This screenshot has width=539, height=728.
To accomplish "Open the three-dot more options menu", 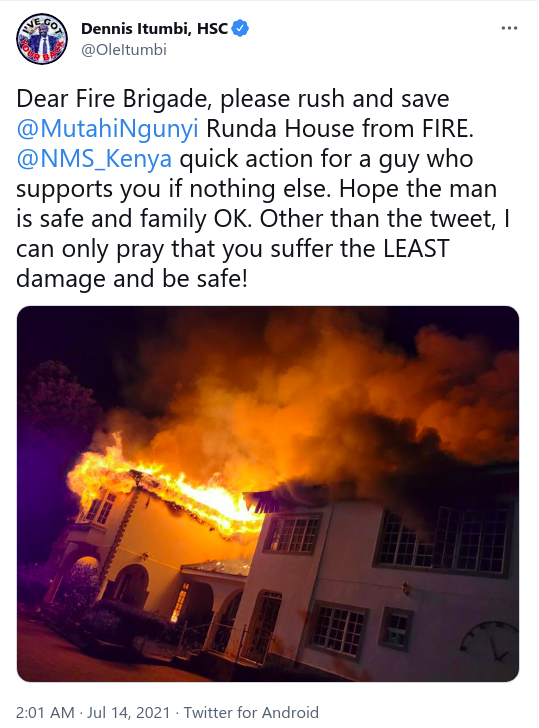I will tap(509, 28).
